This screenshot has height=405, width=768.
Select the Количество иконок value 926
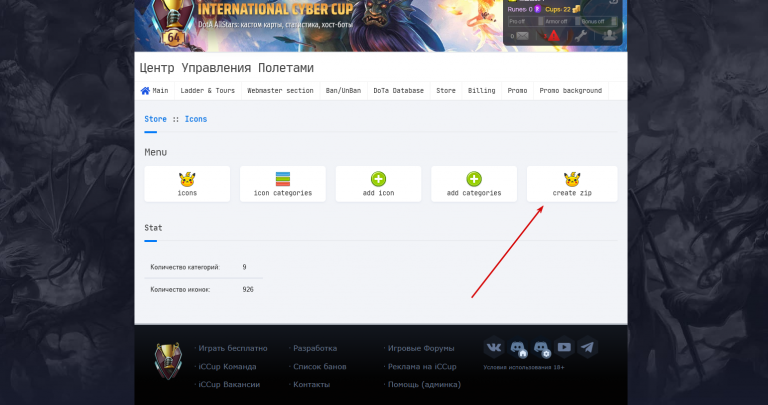(248, 289)
